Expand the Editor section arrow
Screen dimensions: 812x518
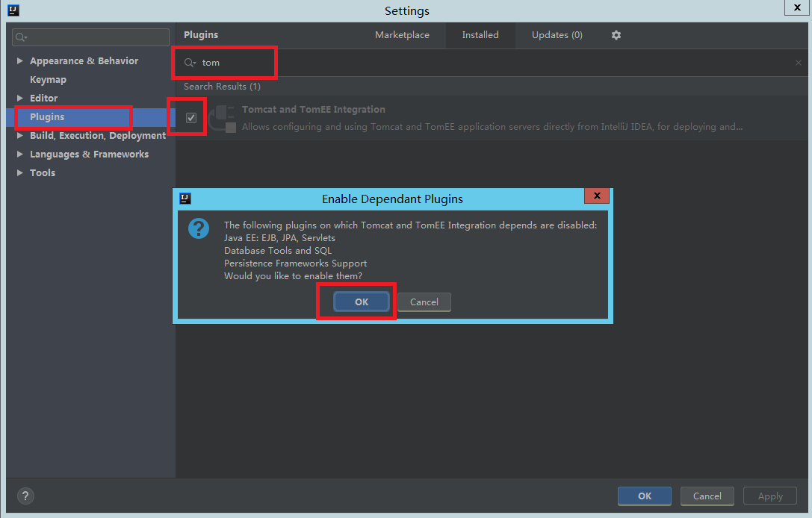click(19, 98)
